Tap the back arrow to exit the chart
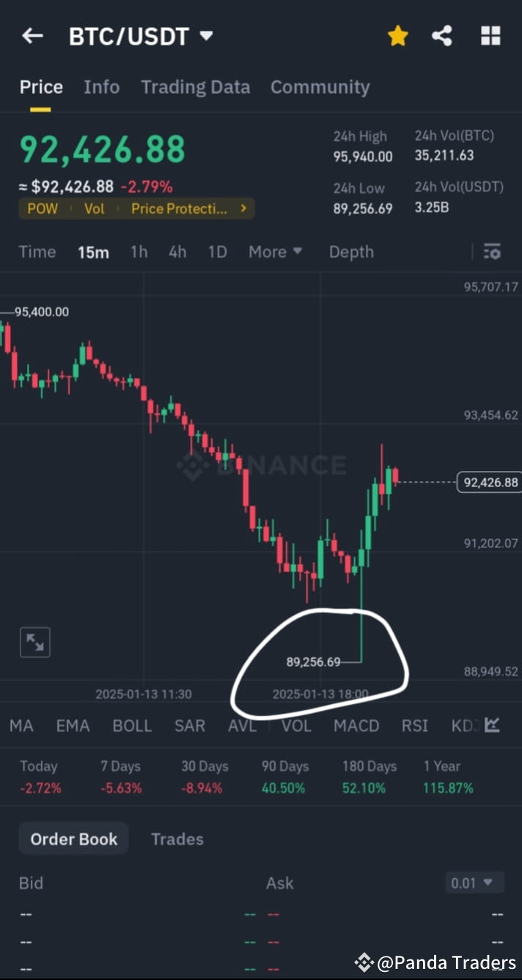The width and height of the screenshot is (522, 980). [x=32, y=34]
